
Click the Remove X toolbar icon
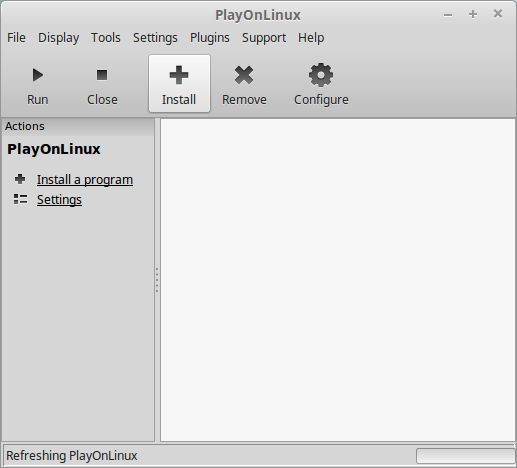pos(244,75)
